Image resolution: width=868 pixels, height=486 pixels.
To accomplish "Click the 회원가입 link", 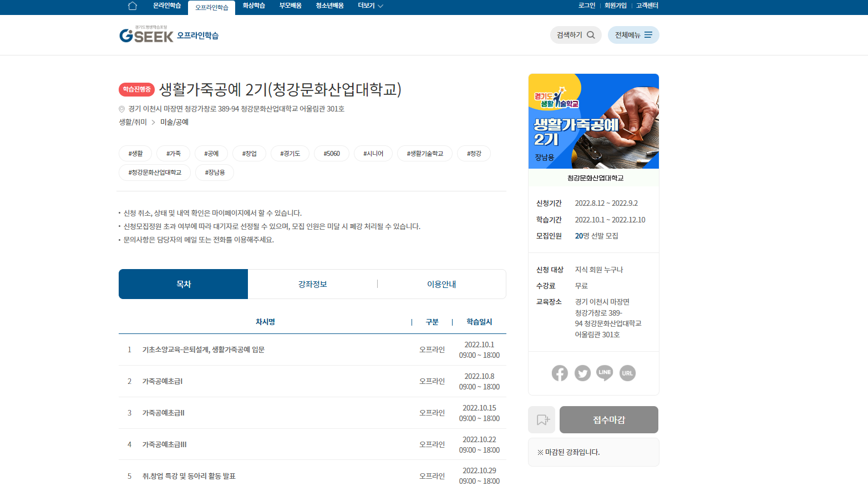I will [615, 6].
